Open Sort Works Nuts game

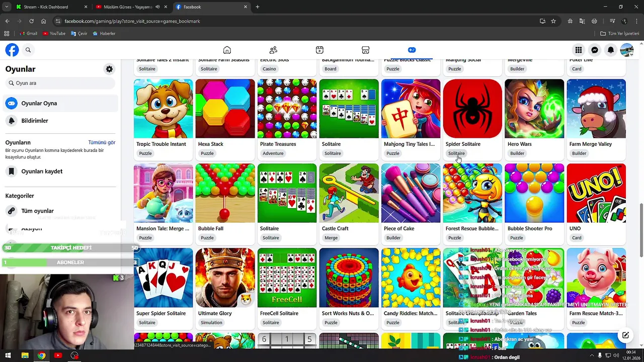[349, 278]
